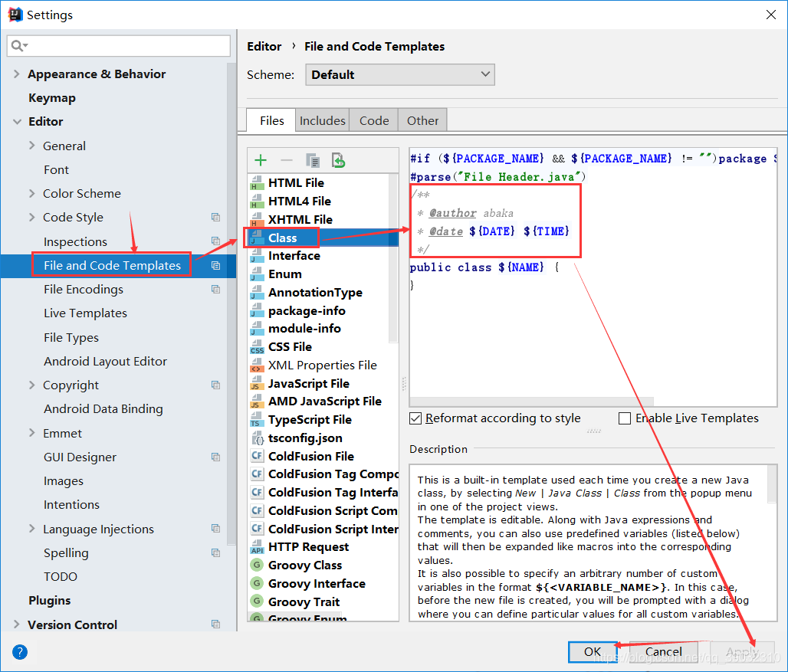Select the AMD JavaScript File template
Viewport: 788px width, 672px height.
323,402
